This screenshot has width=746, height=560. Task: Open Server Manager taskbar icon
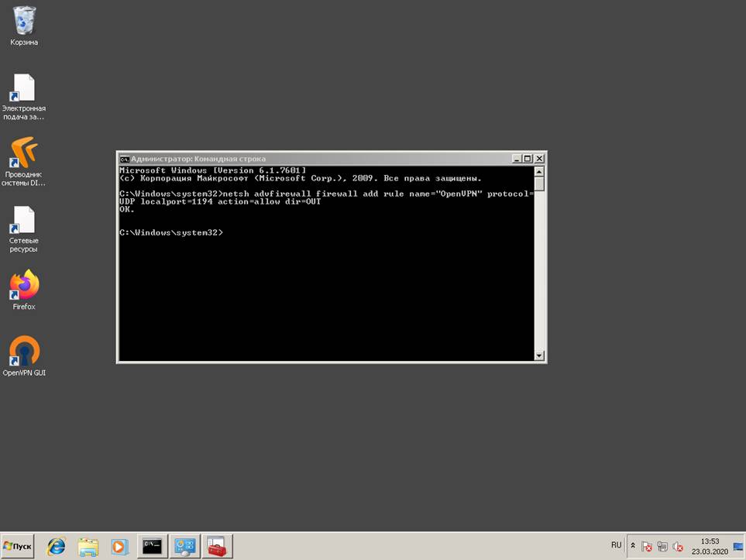click(184, 546)
